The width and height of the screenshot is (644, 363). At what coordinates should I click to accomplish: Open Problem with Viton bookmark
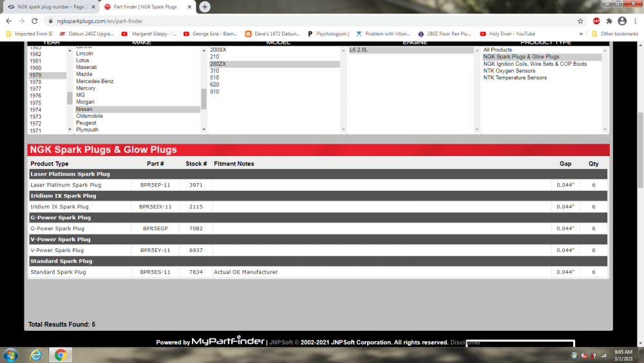tap(383, 34)
